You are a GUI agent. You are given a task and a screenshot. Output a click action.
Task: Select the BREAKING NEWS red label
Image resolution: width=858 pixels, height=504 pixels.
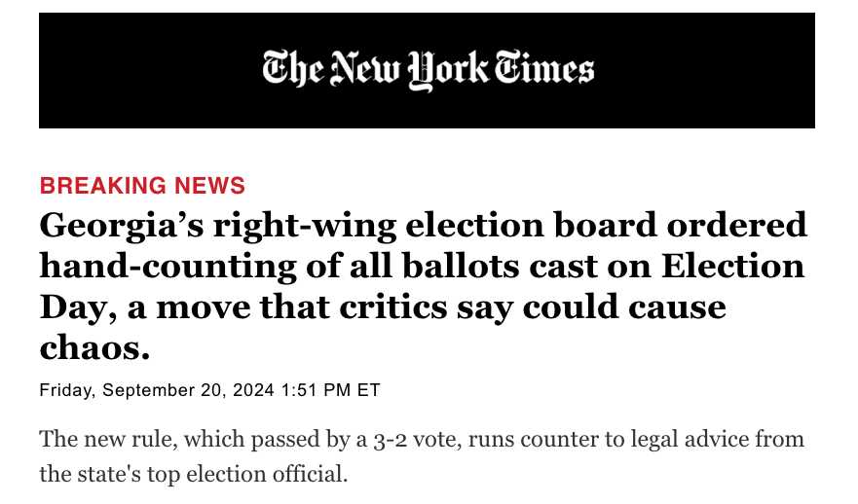coord(142,186)
